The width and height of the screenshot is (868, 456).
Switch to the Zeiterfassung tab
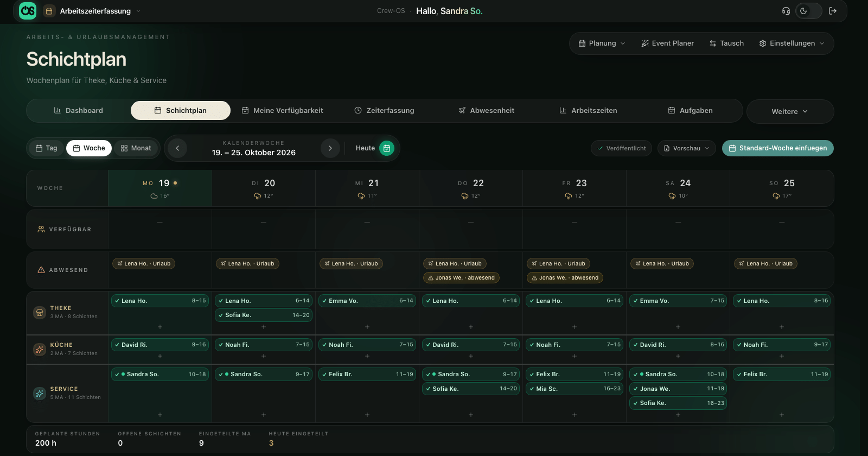385,111
